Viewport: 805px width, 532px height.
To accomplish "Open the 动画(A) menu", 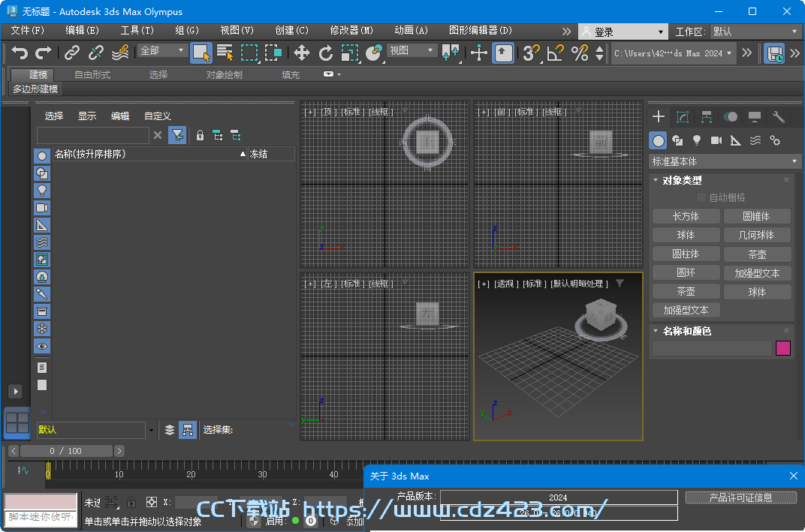I will (412, 30).
